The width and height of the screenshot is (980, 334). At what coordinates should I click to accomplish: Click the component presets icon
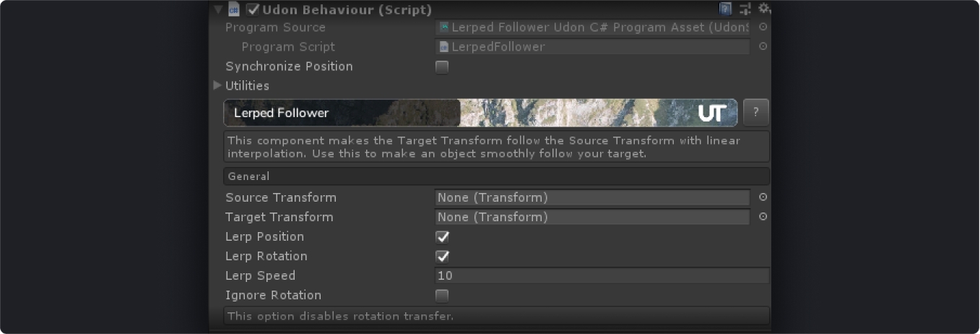pos(745,9)
